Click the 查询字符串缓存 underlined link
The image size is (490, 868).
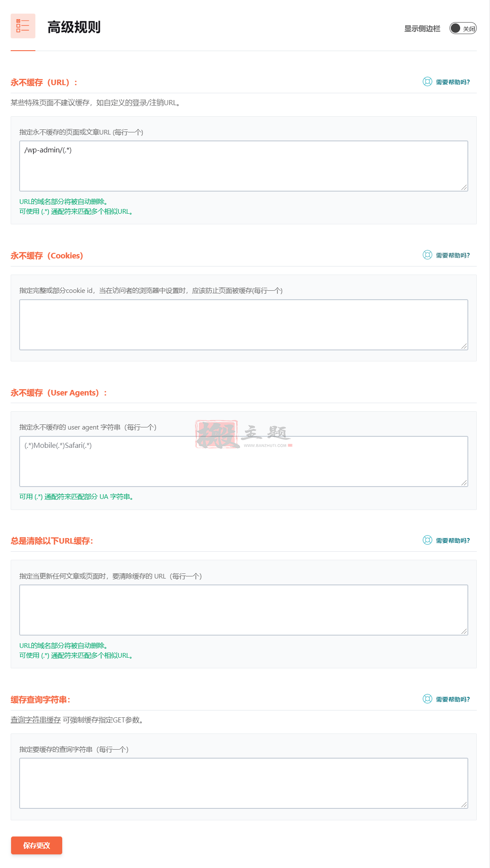pyautogui.click(x=36, y=720)
